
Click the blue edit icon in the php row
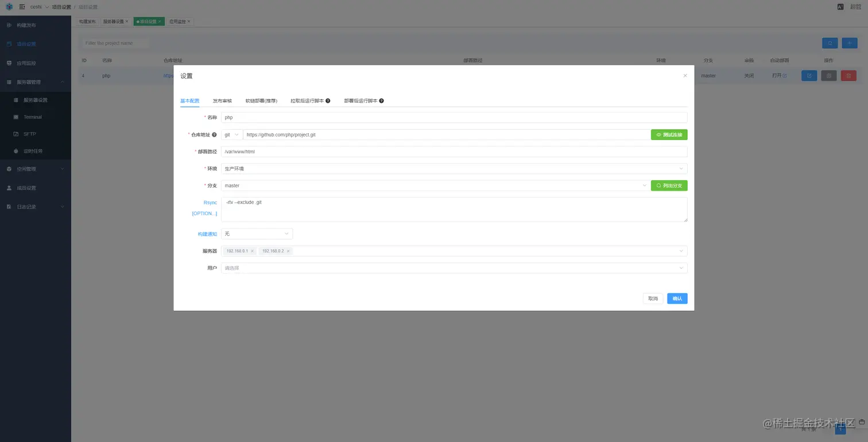[x=809, y=76]
